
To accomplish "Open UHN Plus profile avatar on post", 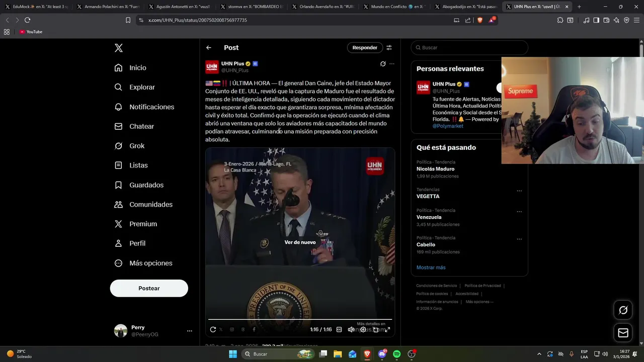I will tap(212, 67).
